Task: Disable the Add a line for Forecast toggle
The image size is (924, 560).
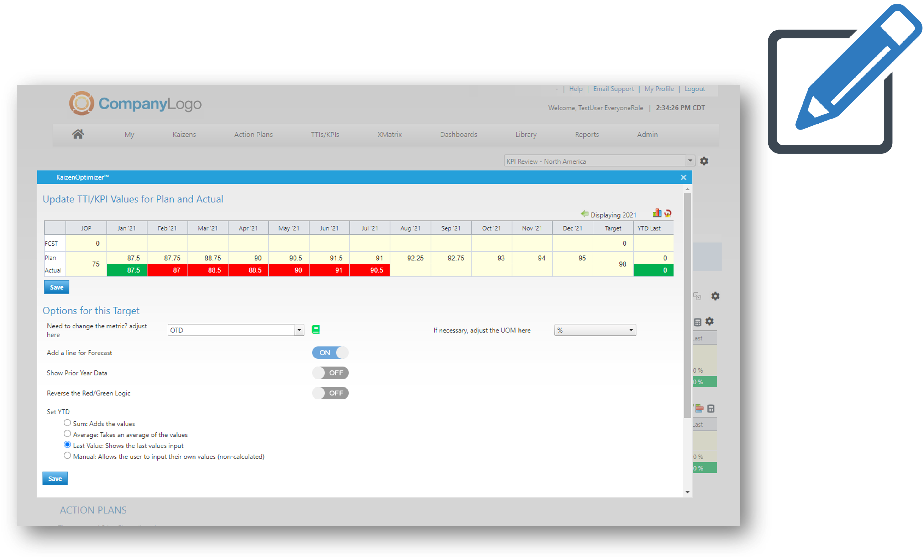Action: [x=330, y=352]
